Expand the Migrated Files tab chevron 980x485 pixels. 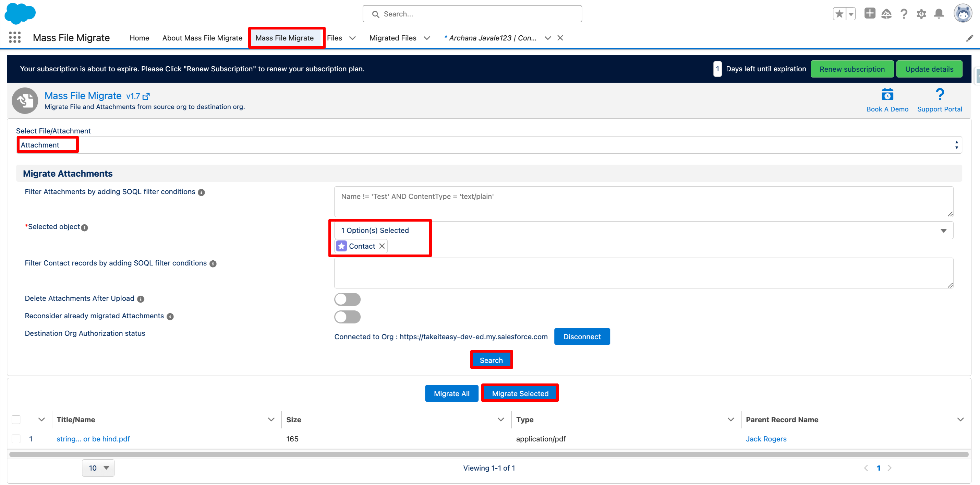pyautogui.click(x=427, y=38)
